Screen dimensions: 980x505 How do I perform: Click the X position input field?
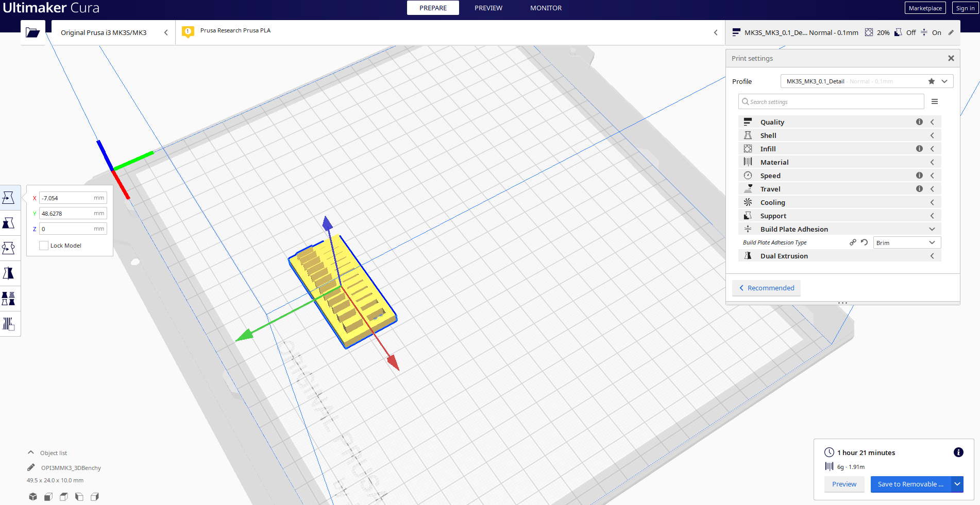point(73,198)
